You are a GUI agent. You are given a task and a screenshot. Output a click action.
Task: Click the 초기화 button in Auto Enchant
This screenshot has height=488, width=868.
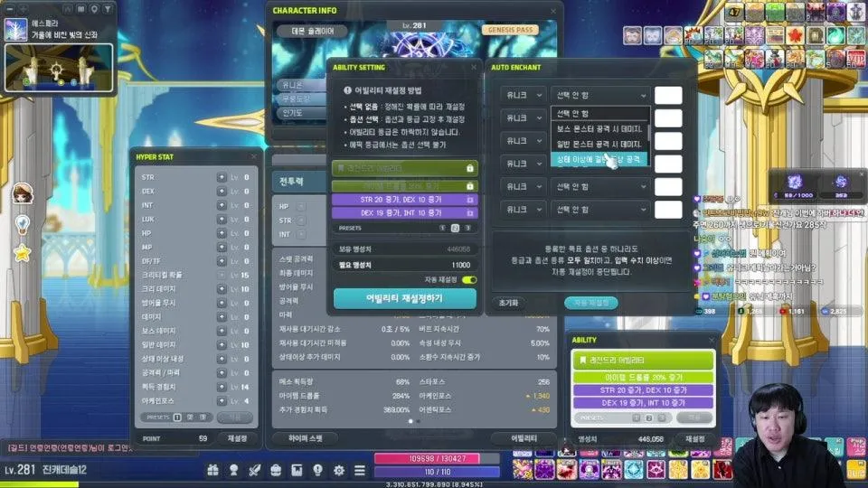508,303
